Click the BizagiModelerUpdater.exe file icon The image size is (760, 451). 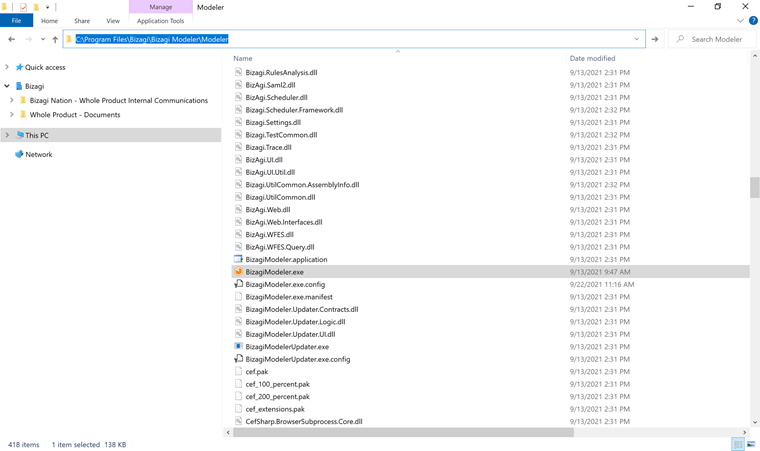click(x=238, y=346)
